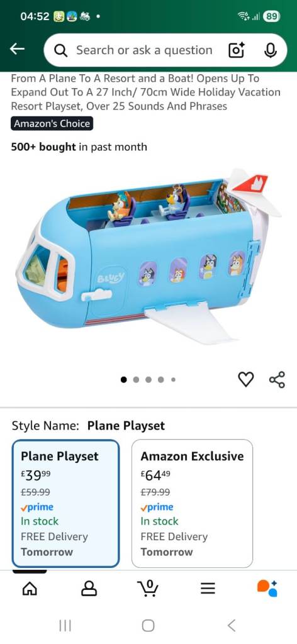Open camera lens search icon

pos(236,50)
